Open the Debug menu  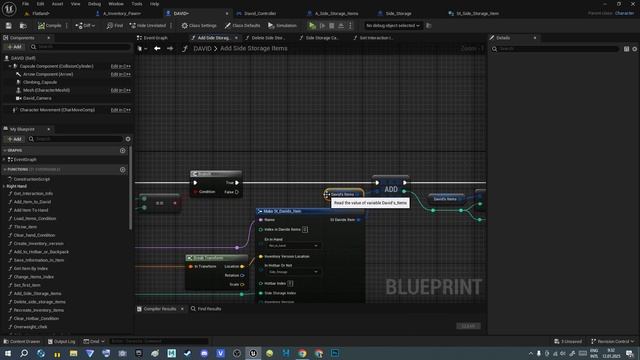pyautogui.click(x=94, y=4)
